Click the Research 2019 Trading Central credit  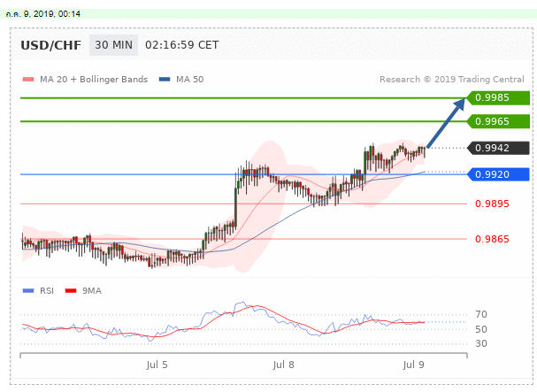[x=452, y=79]
